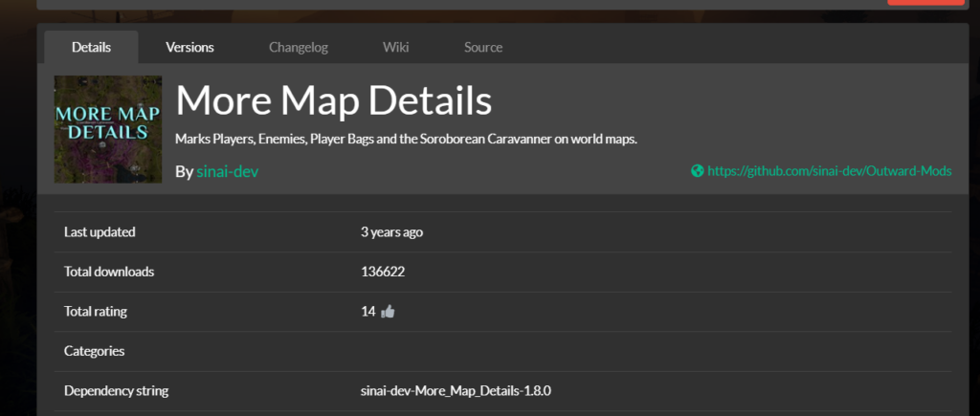The height and width of the screenshot is (416, 980).
Task: Open the Versions tab
Action: pos(190,48)
